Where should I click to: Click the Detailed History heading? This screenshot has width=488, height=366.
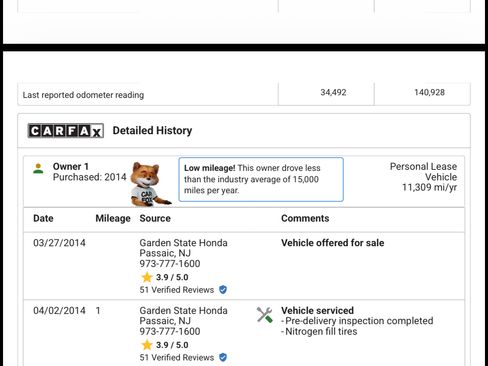tap(152, 130)
